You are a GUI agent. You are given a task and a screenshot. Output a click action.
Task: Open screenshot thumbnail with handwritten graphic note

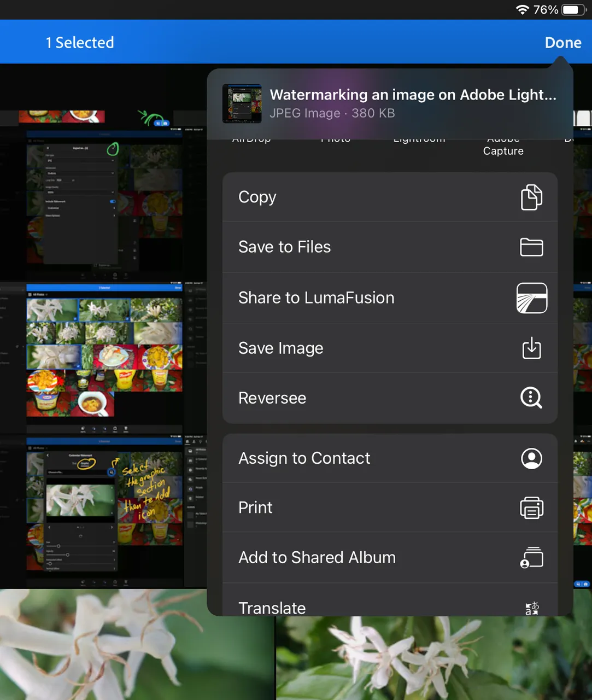(104, 511)
